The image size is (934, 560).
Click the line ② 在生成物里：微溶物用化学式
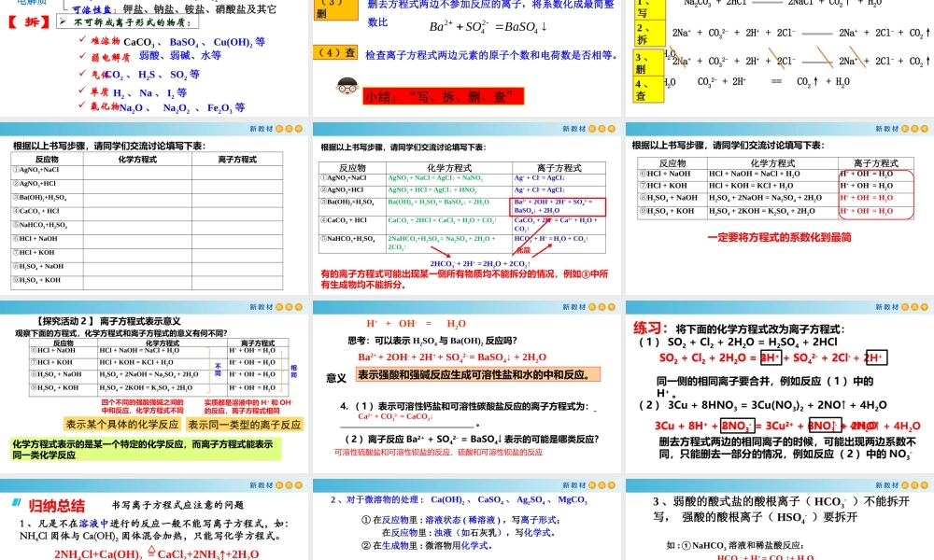click(x=427, y=545)
